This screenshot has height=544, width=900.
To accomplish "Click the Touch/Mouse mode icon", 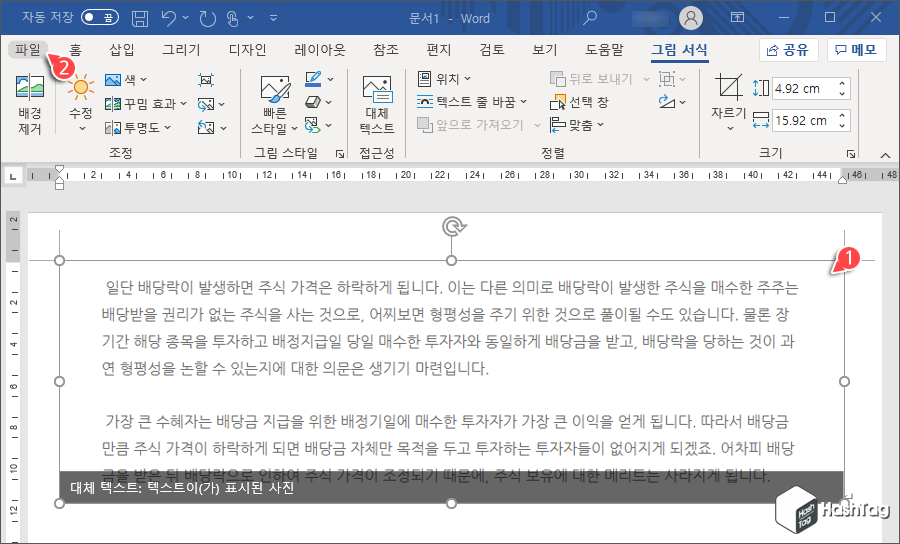I will (x=232, y=18).
